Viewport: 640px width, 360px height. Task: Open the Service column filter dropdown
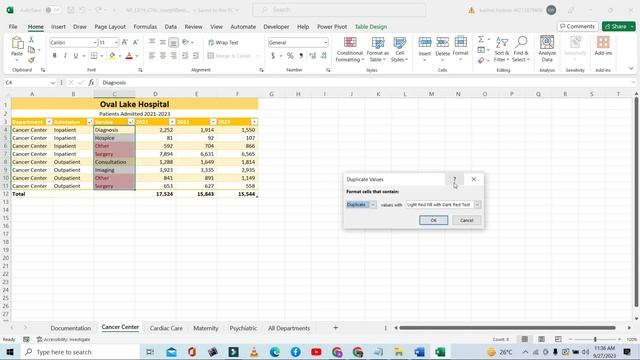(x=131, y=122)
